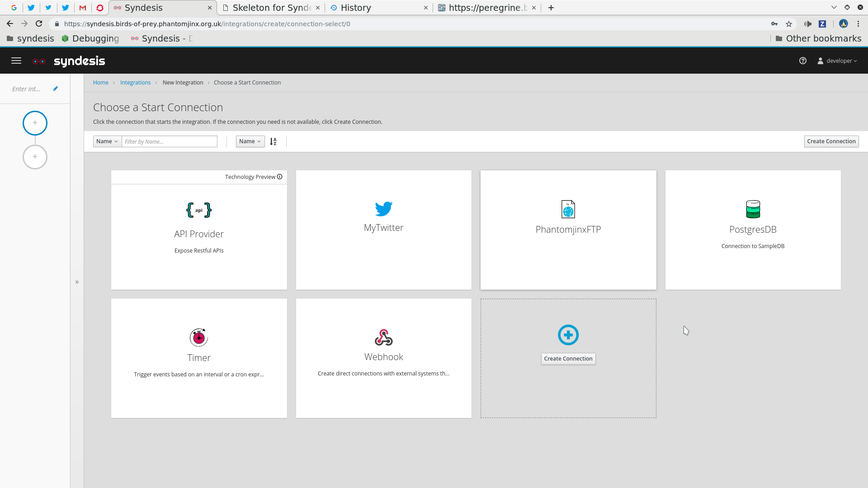Switch to pinned Gmail tab
The width and height of the screenshot is (868, 488).
pos(83,8)
